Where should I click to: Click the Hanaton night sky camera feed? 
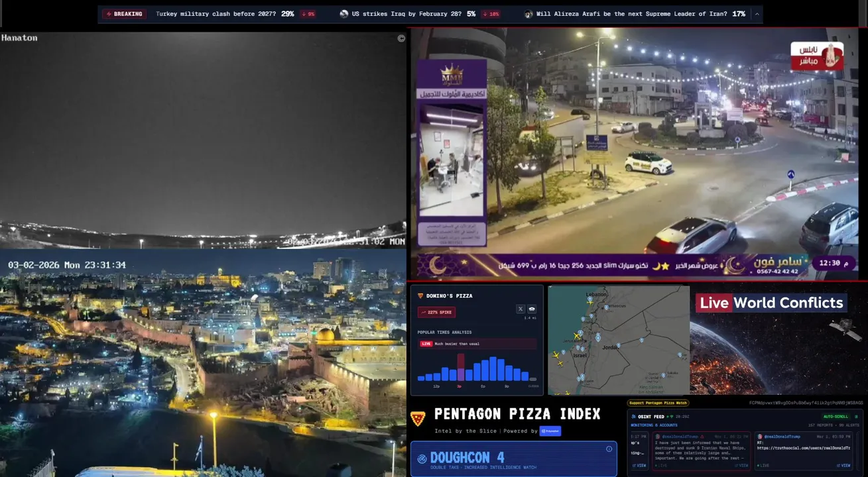point(203,139)
